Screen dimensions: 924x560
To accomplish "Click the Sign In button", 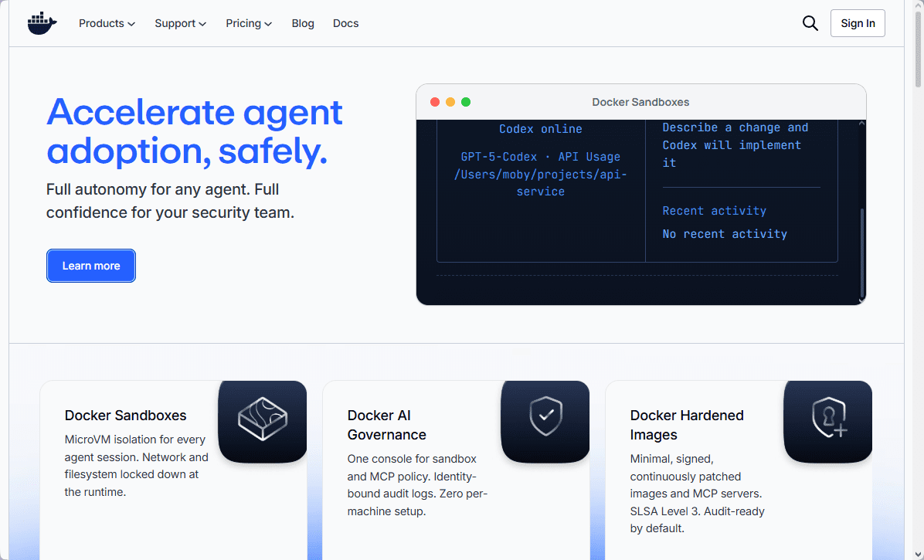I will (x=858, y=23).
